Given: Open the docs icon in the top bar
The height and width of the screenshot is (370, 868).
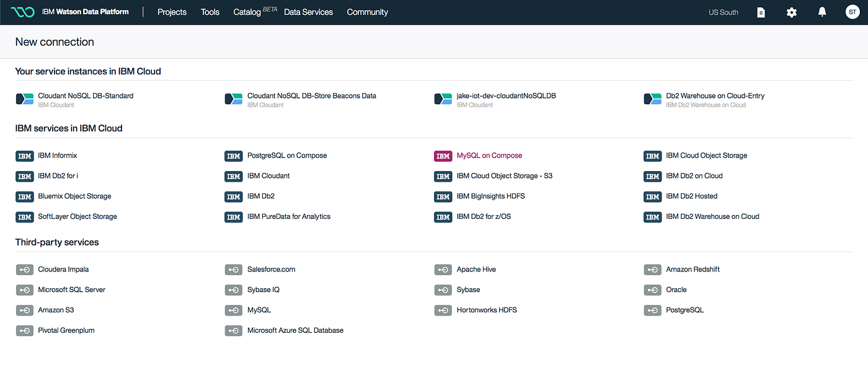Looking at the screenshot, I should click(x=761, y=12).
